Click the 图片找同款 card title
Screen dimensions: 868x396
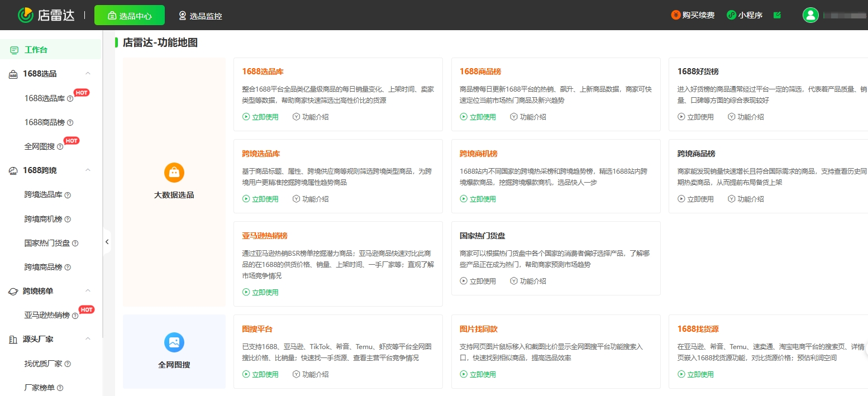(479, 329)
